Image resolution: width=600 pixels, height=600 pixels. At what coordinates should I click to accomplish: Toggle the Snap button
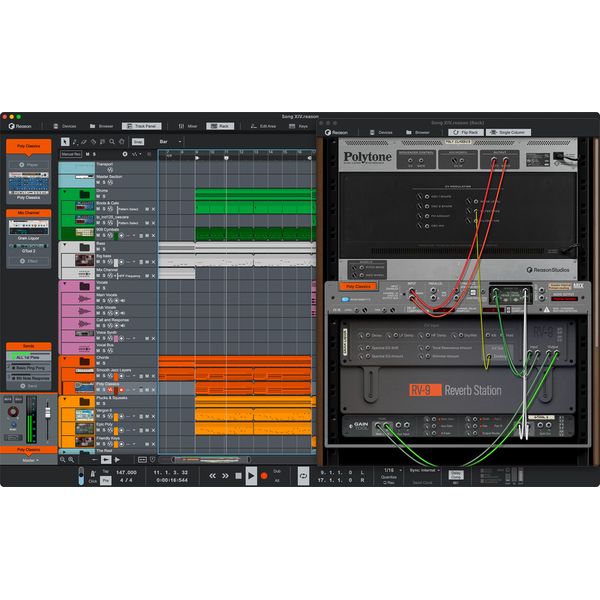[x=138, y=142]
